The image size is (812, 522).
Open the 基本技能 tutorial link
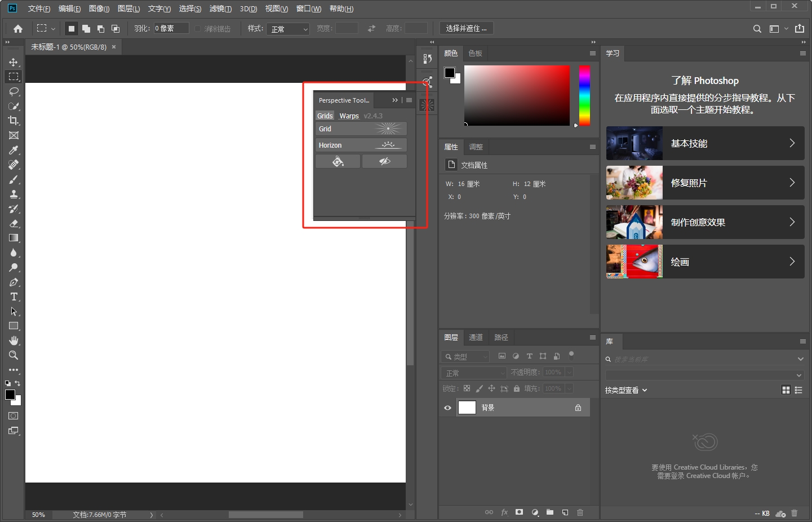[704, 143]
